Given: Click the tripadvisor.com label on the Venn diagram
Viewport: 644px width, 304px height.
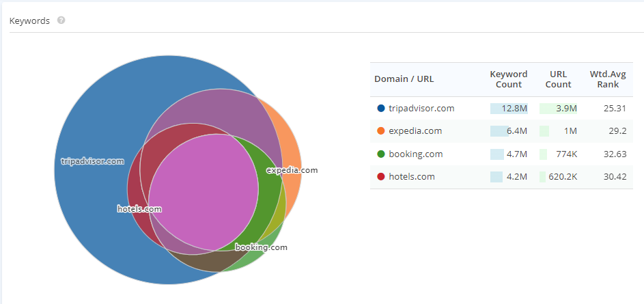Looking at the screenshot, I should pos(92,161).
